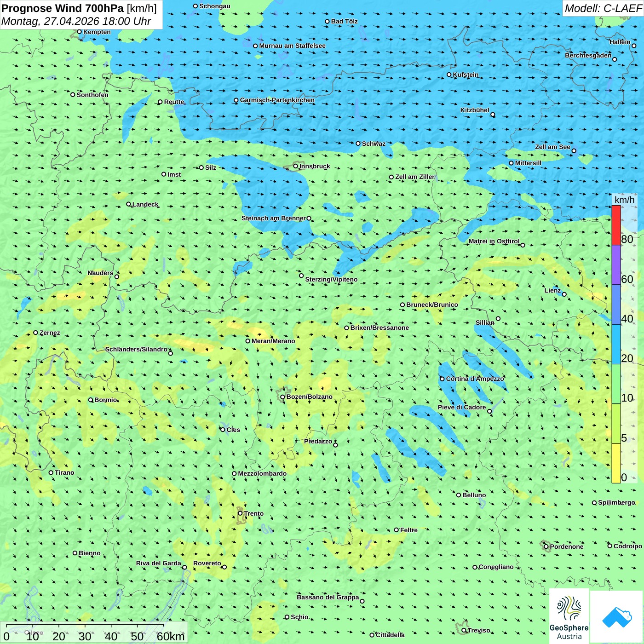This screenshot has height=644, width=644.
Task: Click the Kufstein city label
Action: [x=466, y=75]
